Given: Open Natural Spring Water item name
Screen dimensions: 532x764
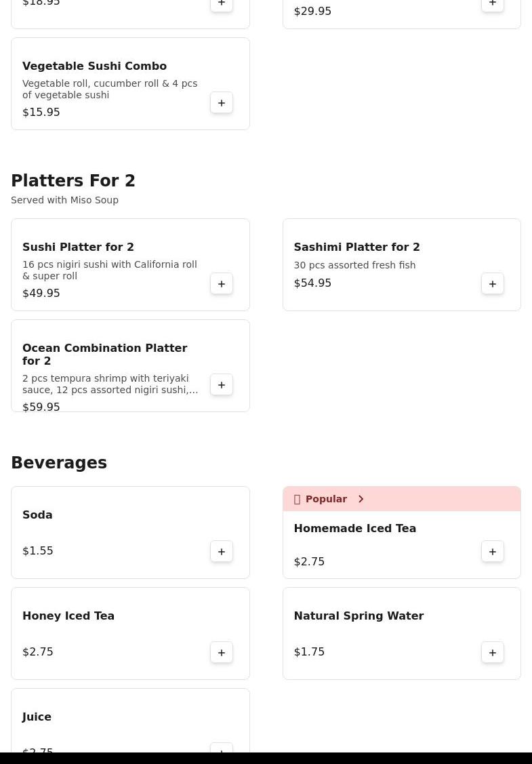Looking at the screenshot, I should point(359,616).
